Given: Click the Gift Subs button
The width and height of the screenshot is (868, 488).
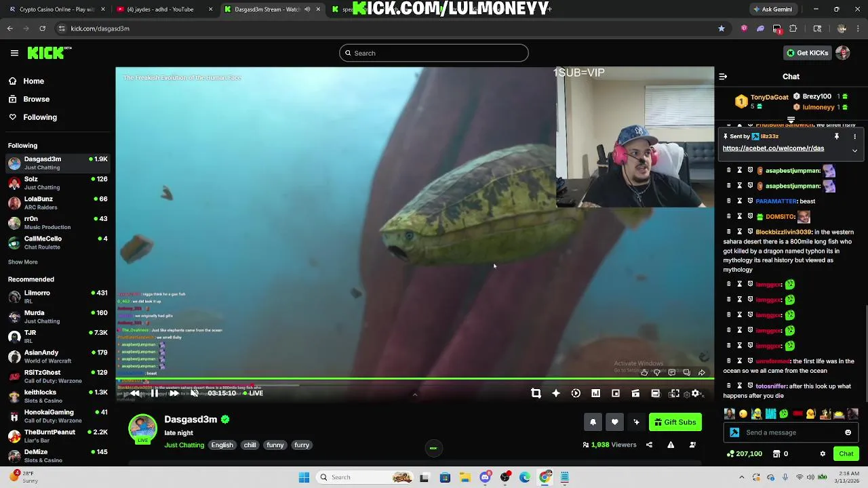Looking at the screenshot, I should point(675,422).
